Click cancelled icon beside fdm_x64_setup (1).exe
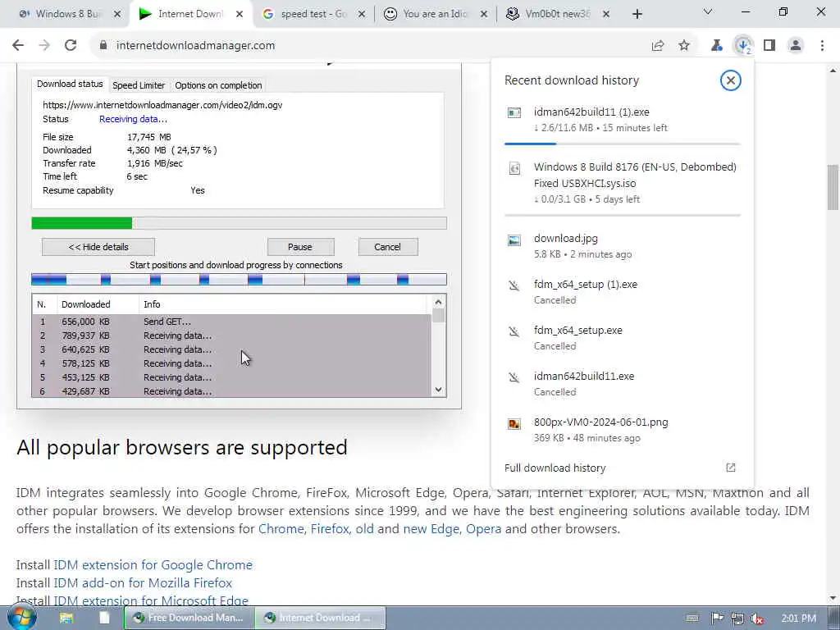840x630 pixels. (514, 285)
